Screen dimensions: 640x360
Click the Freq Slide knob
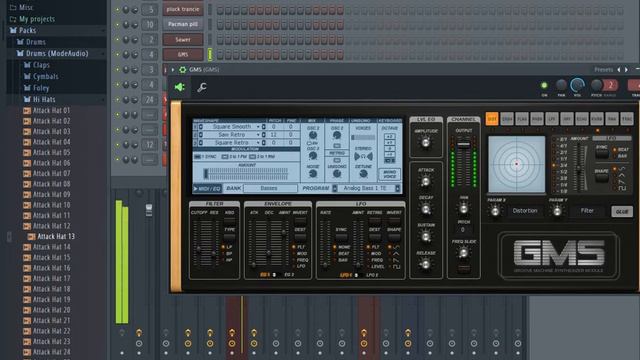pos(464,253)
